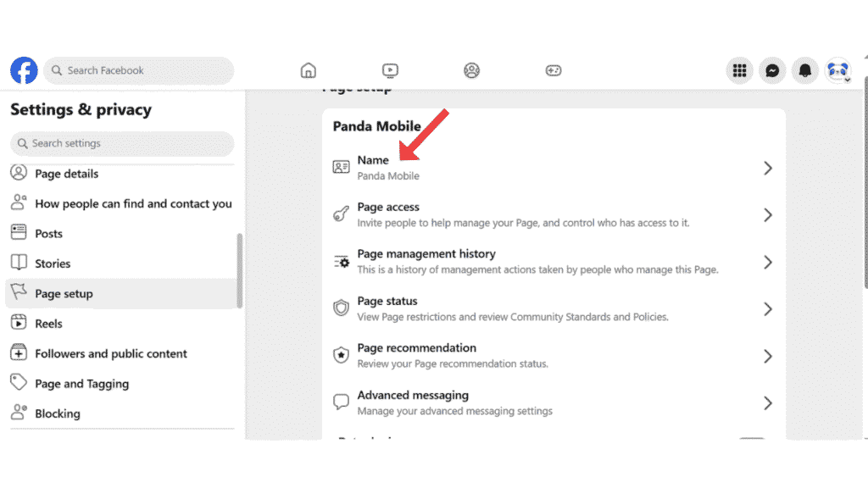This screenshot has width=868, height=488.
Task: Click text 'Review your Page recommendation status.'
Action: [x=453, y=364]
